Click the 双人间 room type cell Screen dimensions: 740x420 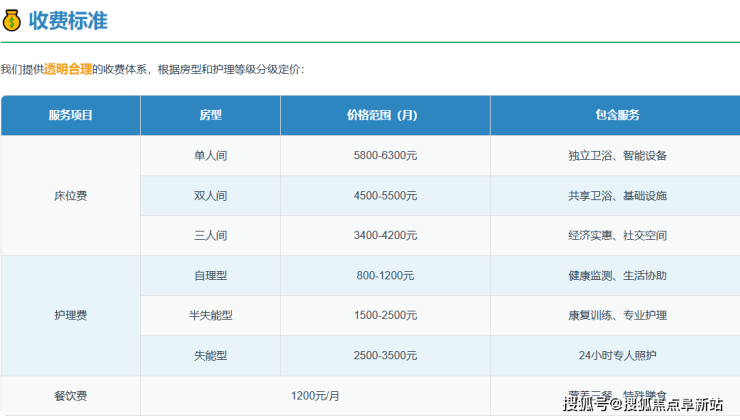click(210, 196)
